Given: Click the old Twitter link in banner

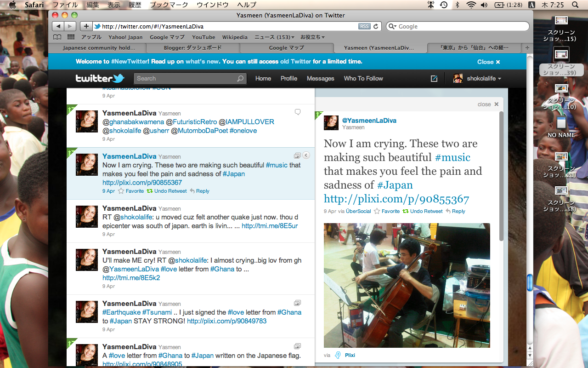Looking at the screenshot, I should [x=296, y=61].
